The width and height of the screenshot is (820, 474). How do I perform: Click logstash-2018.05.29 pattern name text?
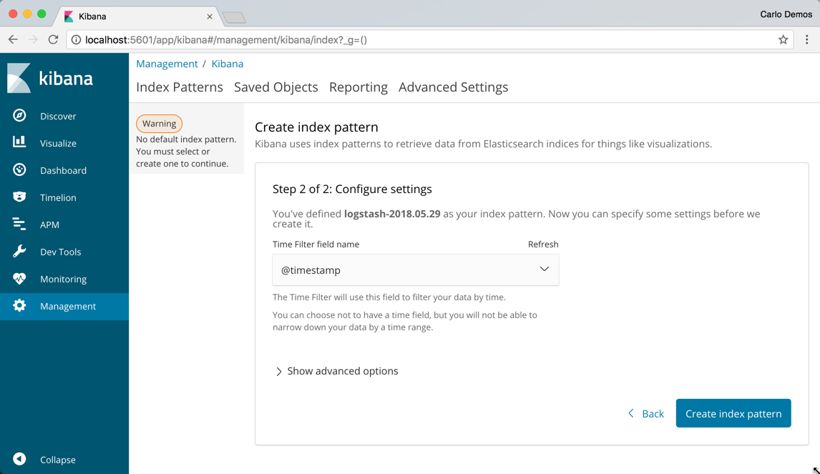[x=392, y=213]
